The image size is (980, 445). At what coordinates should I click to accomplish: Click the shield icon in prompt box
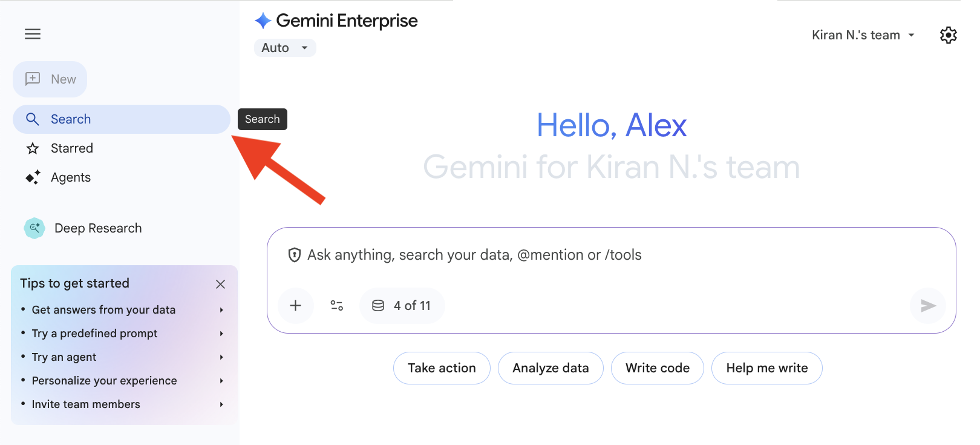click(x=295, y=255)
